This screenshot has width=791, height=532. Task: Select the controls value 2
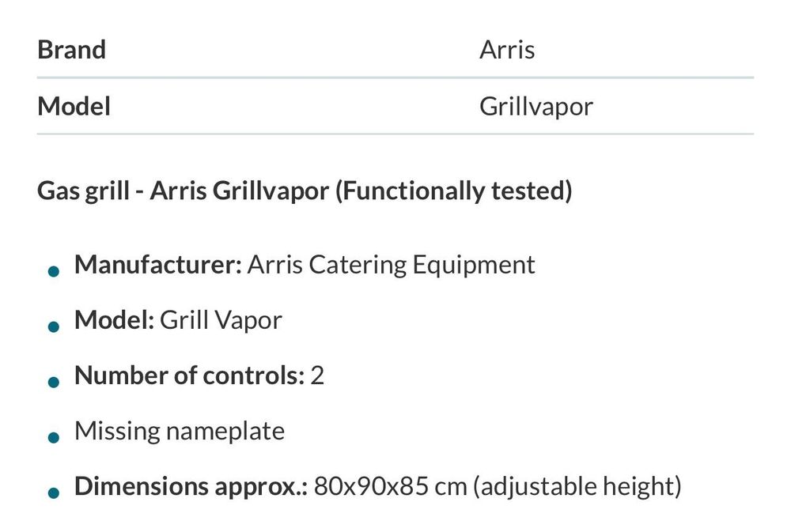tap(317, 375)
